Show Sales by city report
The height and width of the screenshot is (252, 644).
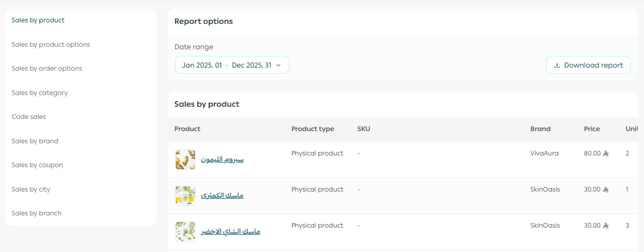click(31, 190)
